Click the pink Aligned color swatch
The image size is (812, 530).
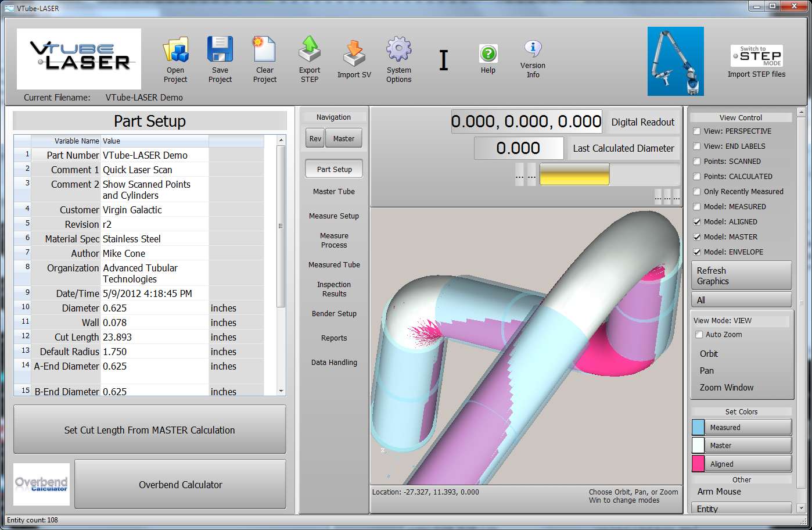click(x=698, y=464)
